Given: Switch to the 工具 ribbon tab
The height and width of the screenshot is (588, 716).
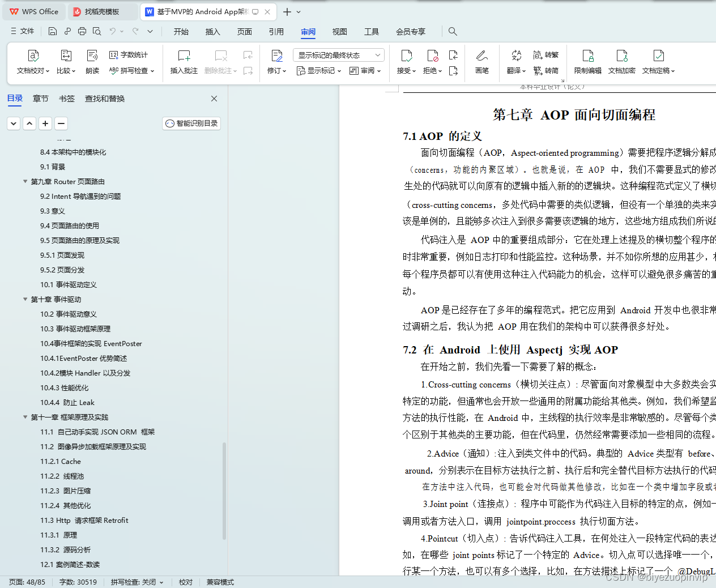Looking at the screenshot, I should (372, 32).
